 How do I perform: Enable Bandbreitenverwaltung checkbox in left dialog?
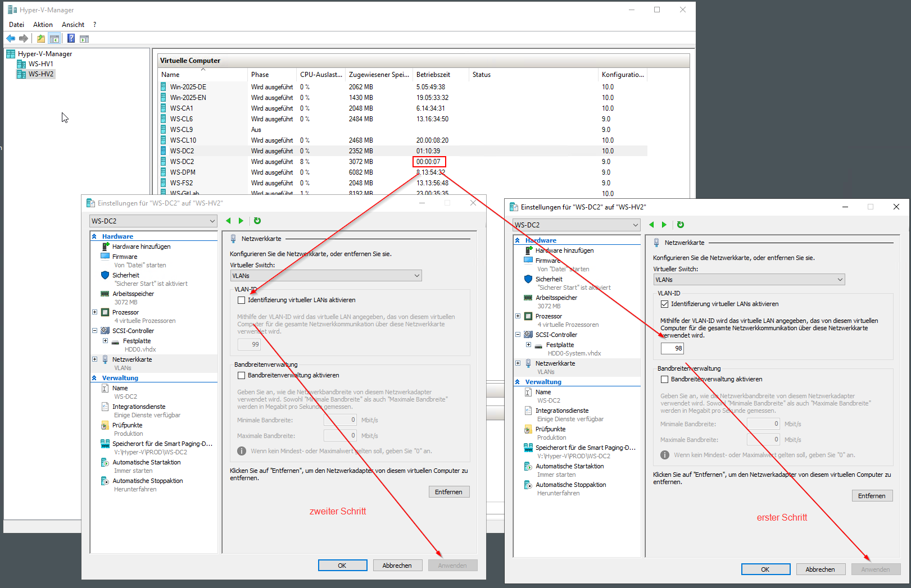242,376
